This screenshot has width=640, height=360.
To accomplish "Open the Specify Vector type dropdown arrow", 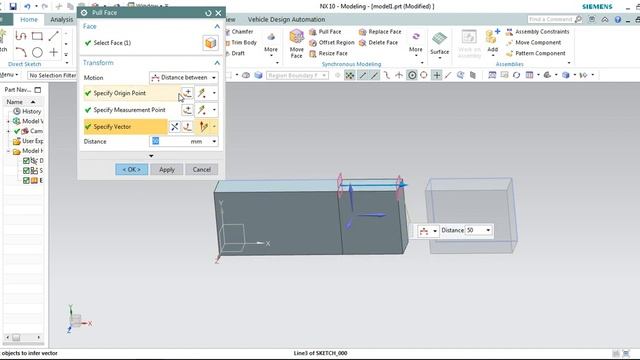I will [214, 127].
